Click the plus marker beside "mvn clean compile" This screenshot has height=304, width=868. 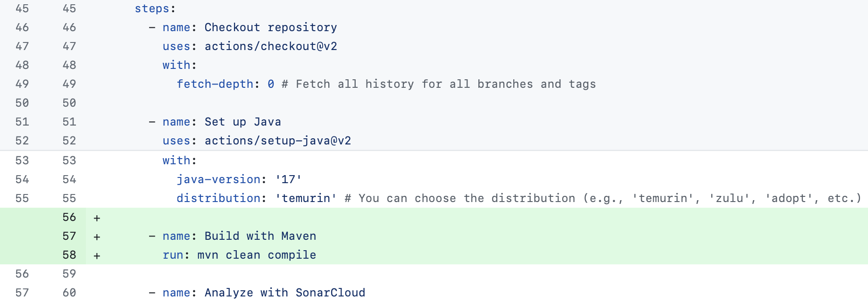(x=97, y=256)
